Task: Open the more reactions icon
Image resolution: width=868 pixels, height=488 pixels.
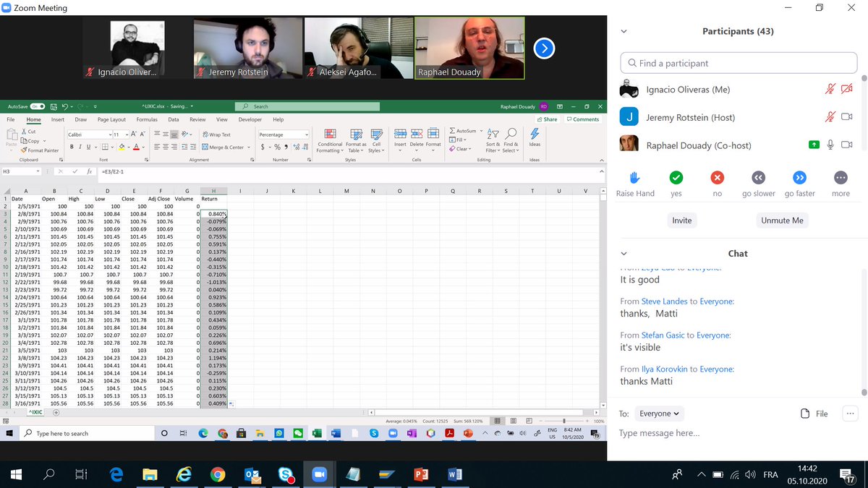Action: coord(841,177)
